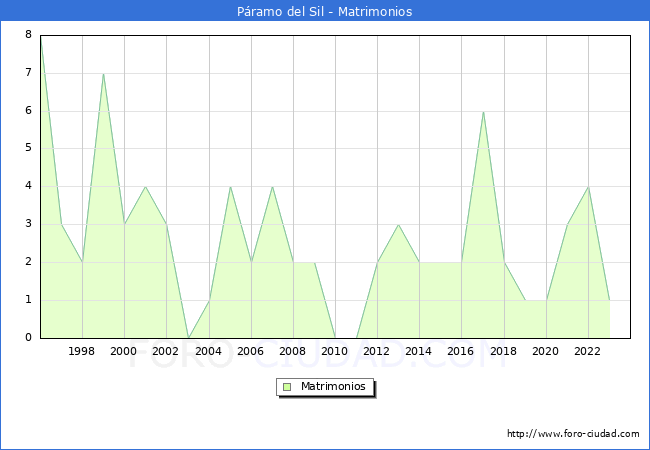The height and width of the screenshot is (450, 650).
Task: Click the 1999 peak data point at 7
Action: pos(103,74)
